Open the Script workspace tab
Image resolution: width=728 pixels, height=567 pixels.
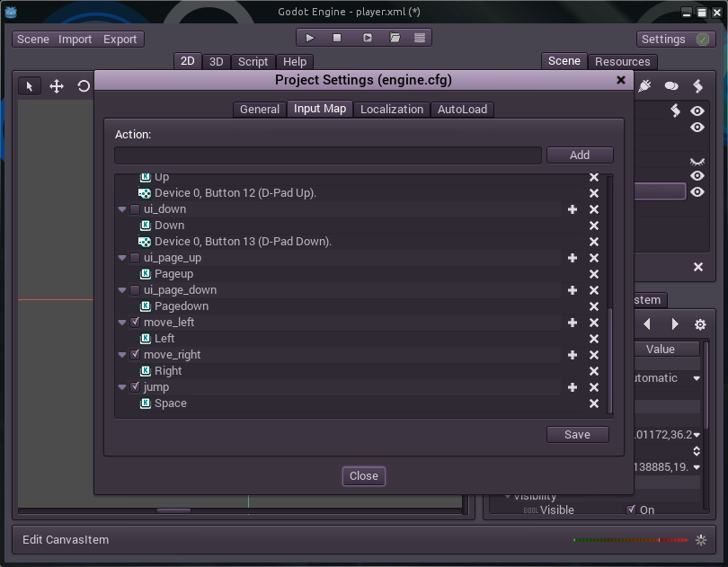(253, 62)
